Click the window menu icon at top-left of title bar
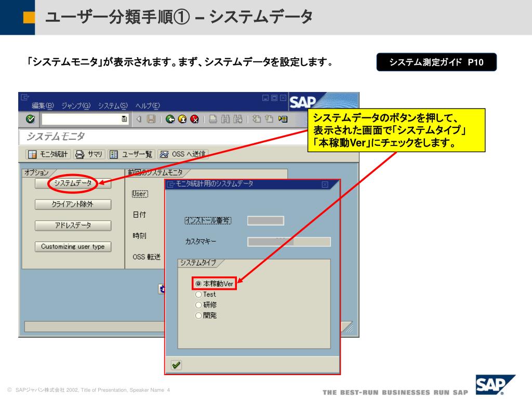Screen dimensions: 532x399 point(25,97)
